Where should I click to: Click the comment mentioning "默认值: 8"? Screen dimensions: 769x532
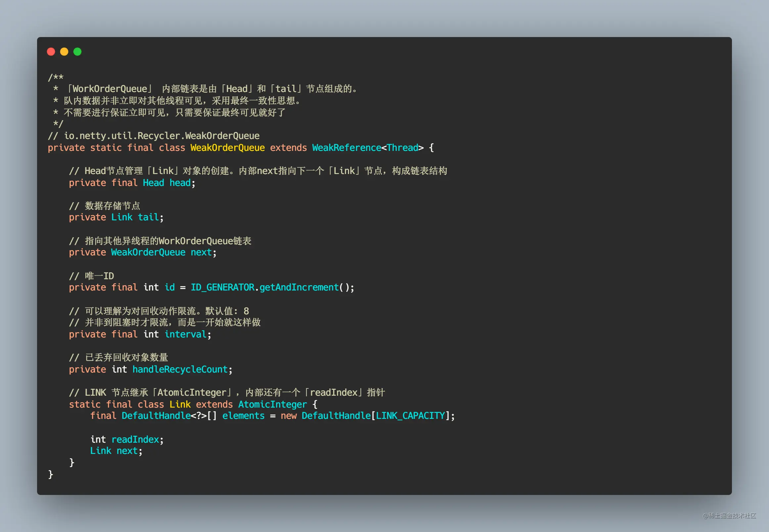pyautogui.click(x=159, y=311)
